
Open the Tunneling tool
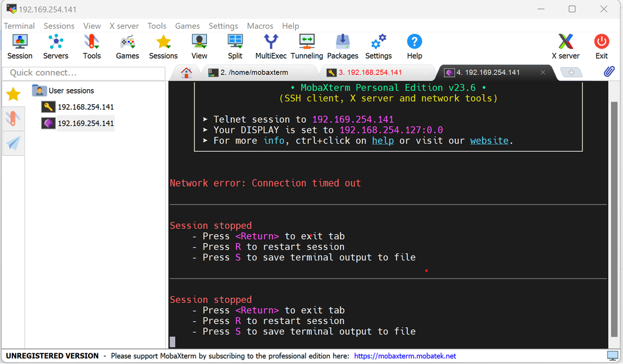pyautogui.click(x=307, y=45)
